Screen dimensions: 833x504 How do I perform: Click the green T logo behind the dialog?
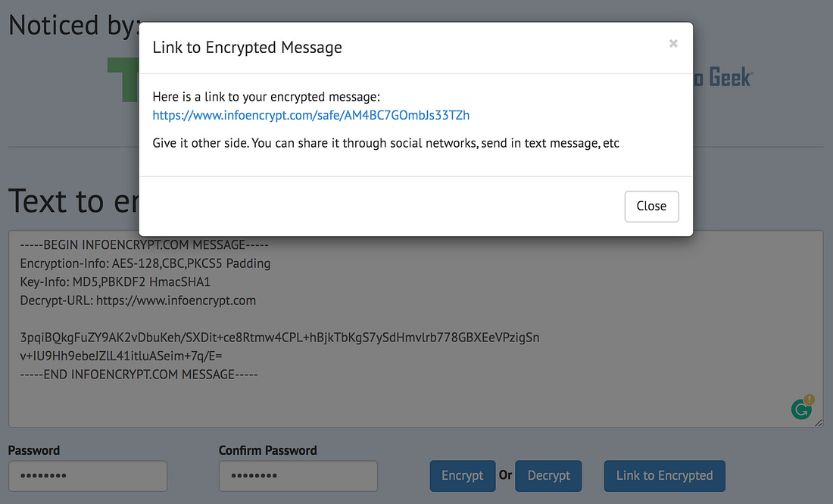click(x=123, y=79)
